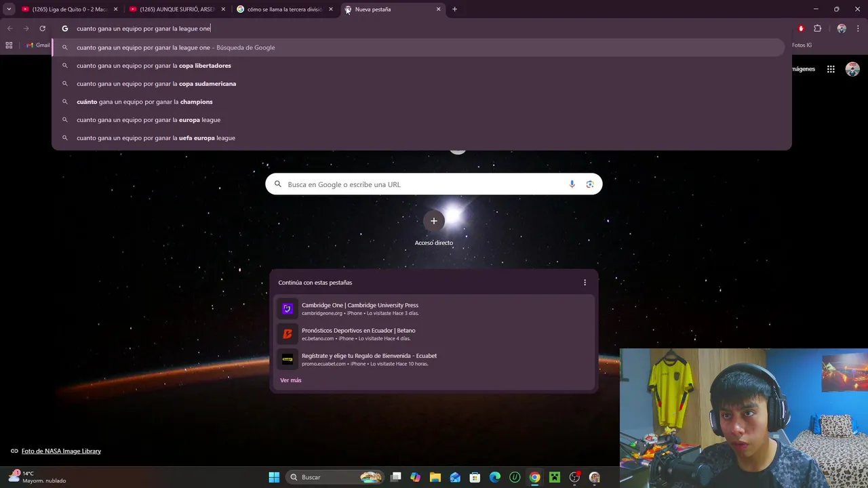Choose the europa league suggestion
Image resolution: width=868 pixels, height=488 pixels.
click(x=418, y=120)
